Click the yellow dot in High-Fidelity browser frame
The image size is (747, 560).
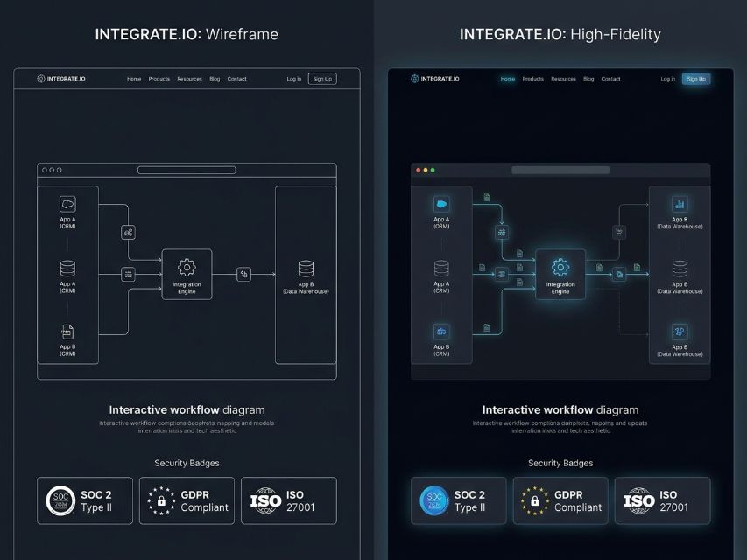(426, 170)
